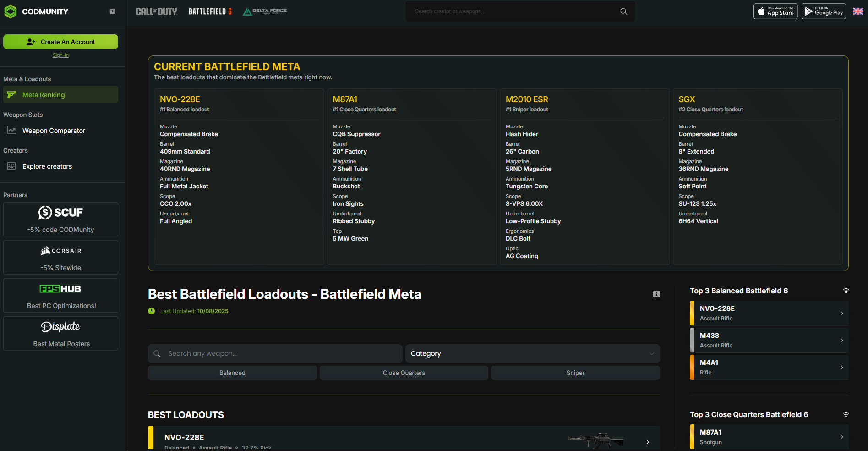868x451 pixels.
Task: Open Meta Ranking in sidebar
Action: point(60,94)
